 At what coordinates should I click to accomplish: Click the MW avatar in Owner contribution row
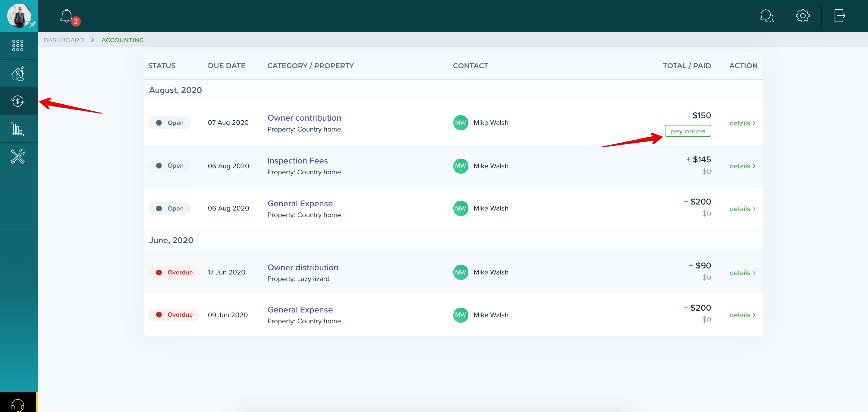(460, 123)
